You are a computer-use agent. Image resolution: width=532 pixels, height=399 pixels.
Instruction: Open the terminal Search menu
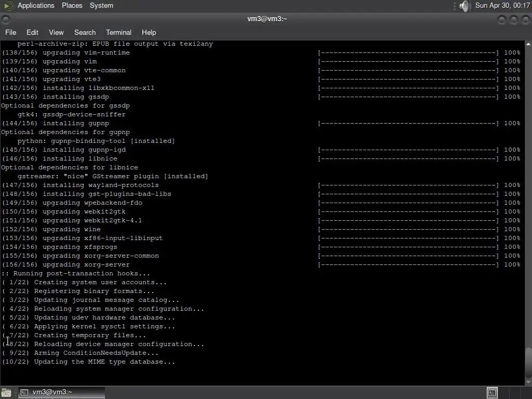click(85, 32)
